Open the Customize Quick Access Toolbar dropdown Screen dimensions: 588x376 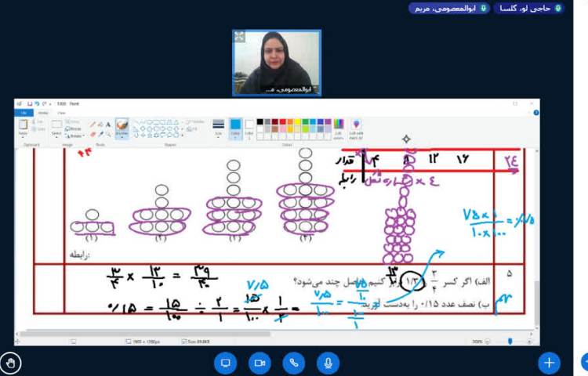[x=50, y=103]
